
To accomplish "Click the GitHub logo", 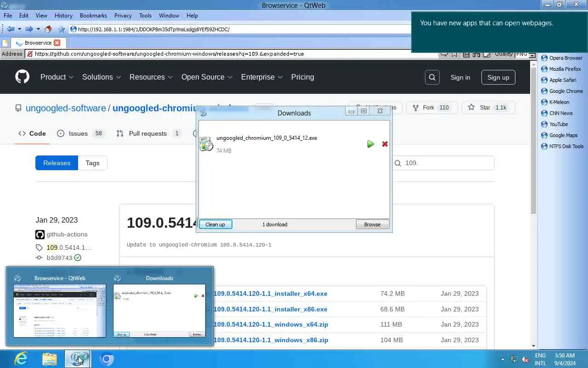I will pyautogui.click(x=23, y=77).
